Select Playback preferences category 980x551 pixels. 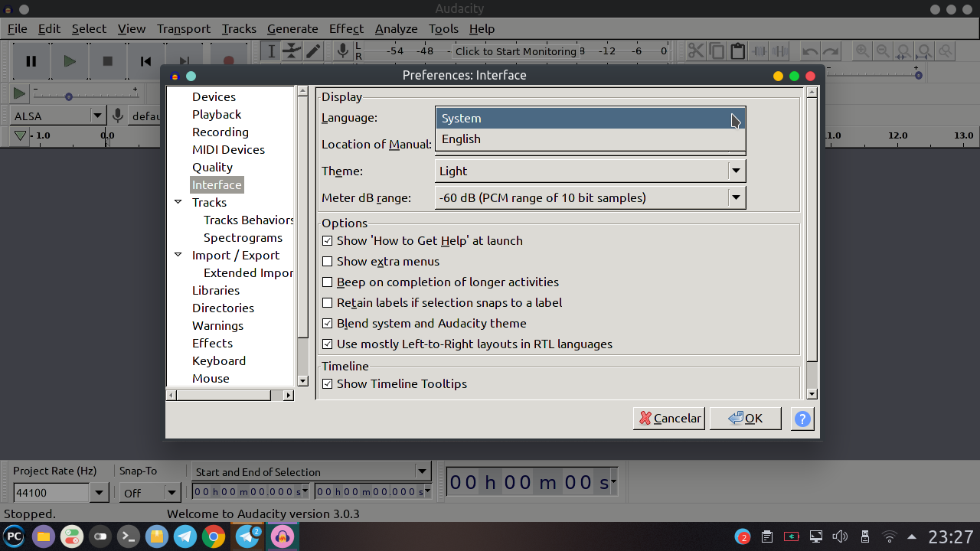[x=217, y=115]
